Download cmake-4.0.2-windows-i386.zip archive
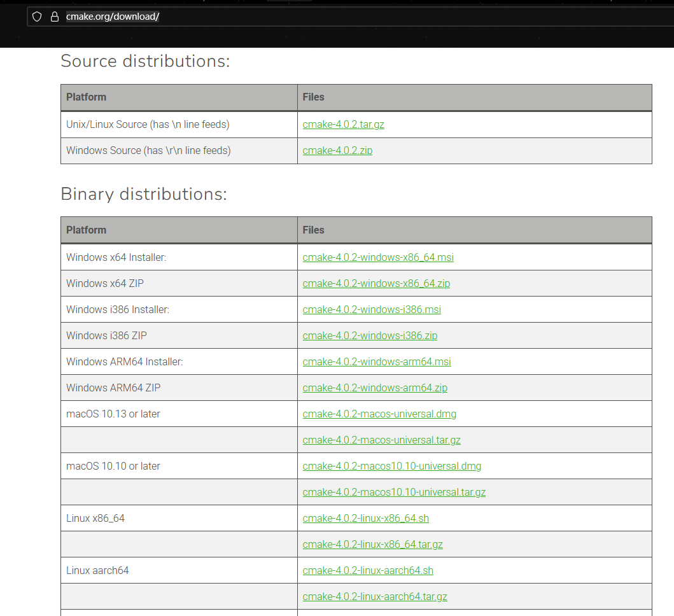674x616 pixels. (370, 336)
